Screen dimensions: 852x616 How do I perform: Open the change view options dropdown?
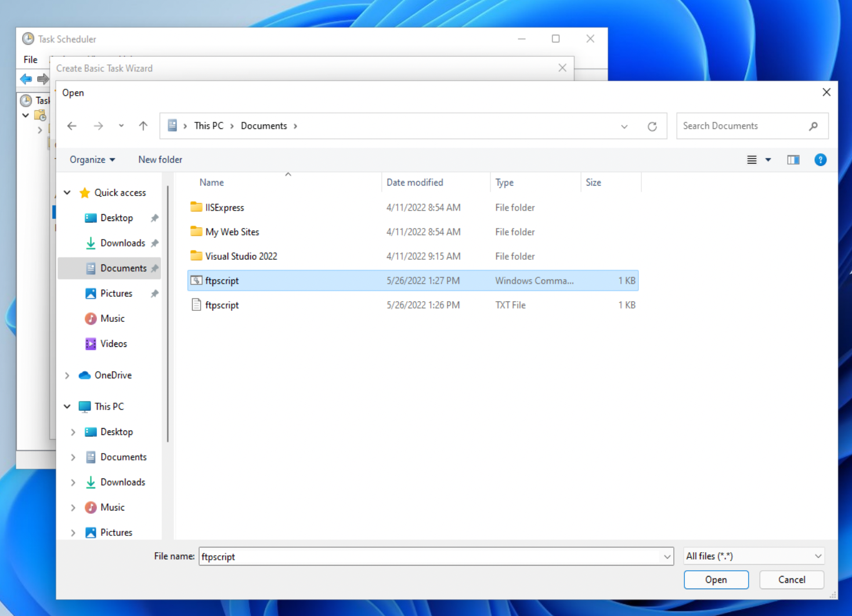tap(768, 160)
